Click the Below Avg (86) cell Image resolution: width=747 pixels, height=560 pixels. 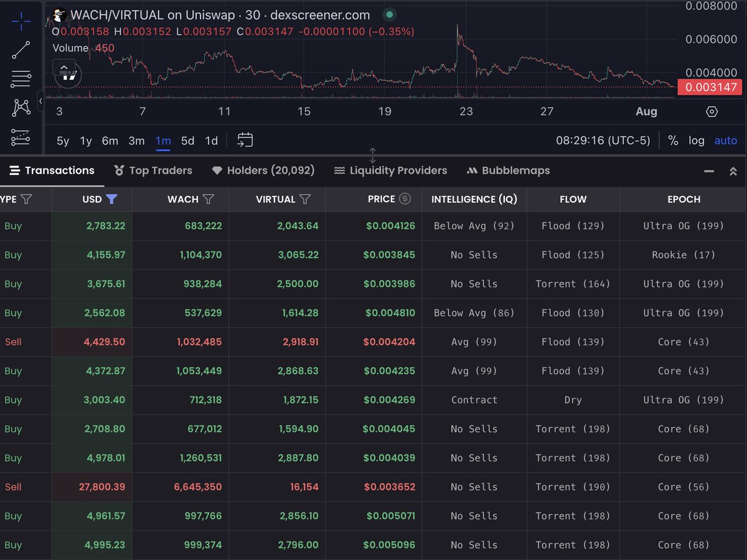coord(474,313)
